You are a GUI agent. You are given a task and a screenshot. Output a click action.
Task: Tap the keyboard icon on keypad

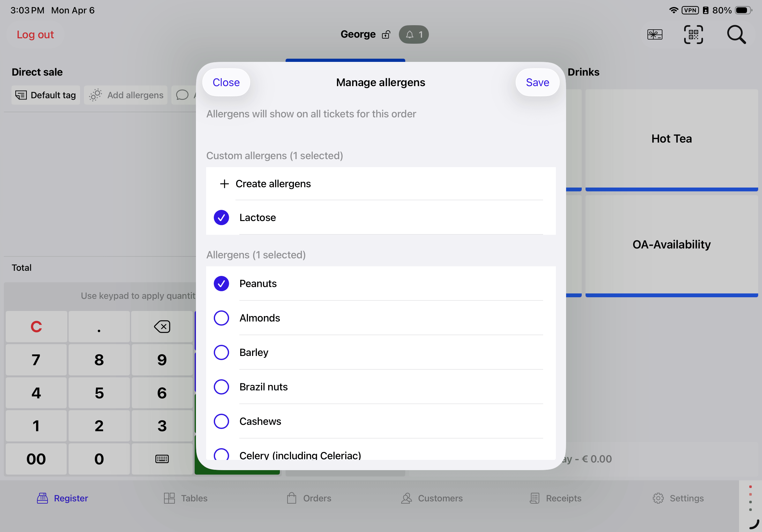[x=162, y=459]
